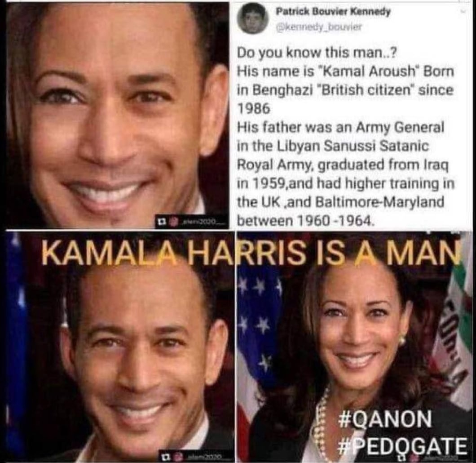Viewport: 476px width, 463px height.
Task: Click the repost icon on lower-left photo watermark
Action: (x=165, y=456)
